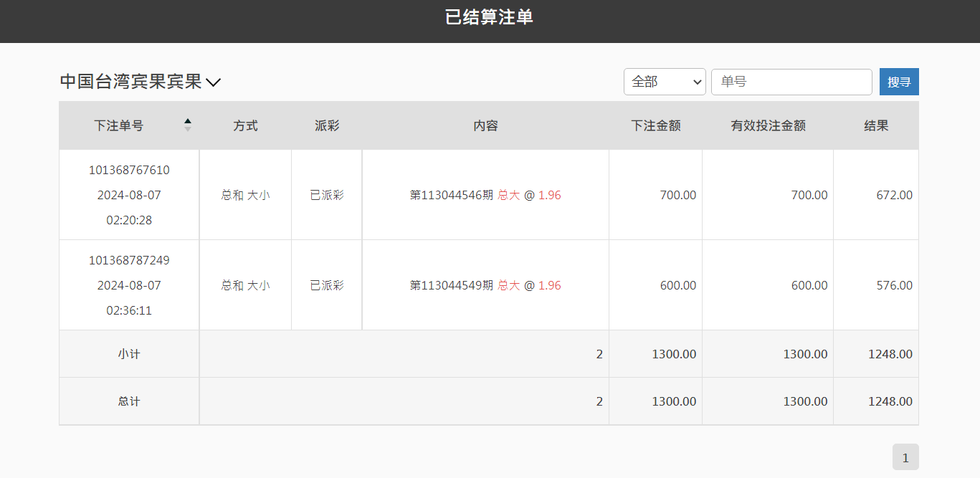Click the 下注单号 column header
This screenshot has height=478, width=980.
tap(119, 125)
